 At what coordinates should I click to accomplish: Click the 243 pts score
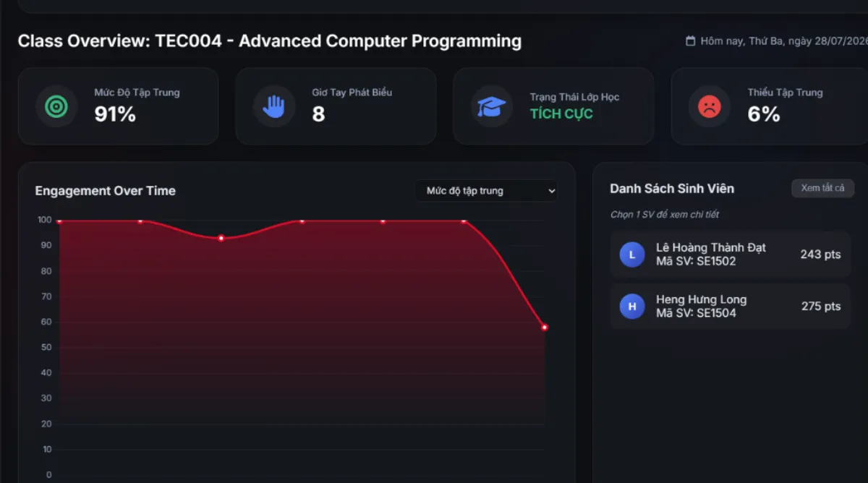[820, 255]
